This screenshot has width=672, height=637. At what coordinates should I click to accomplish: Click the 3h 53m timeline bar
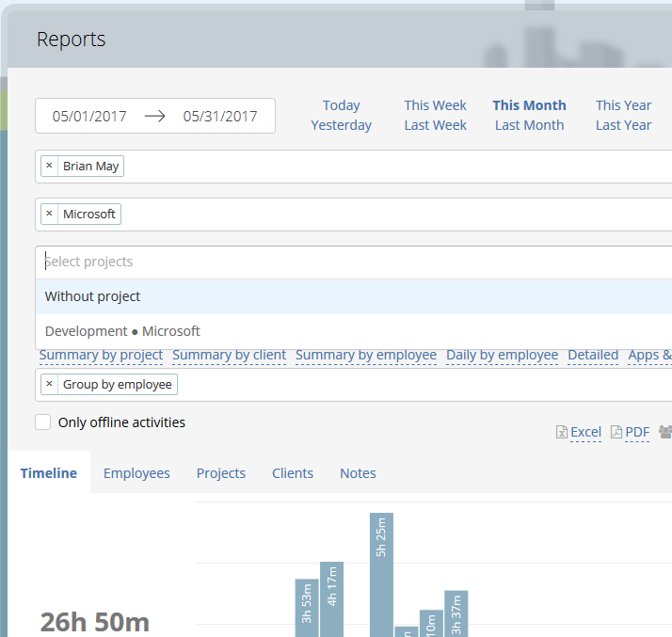[x=307, y=608]
